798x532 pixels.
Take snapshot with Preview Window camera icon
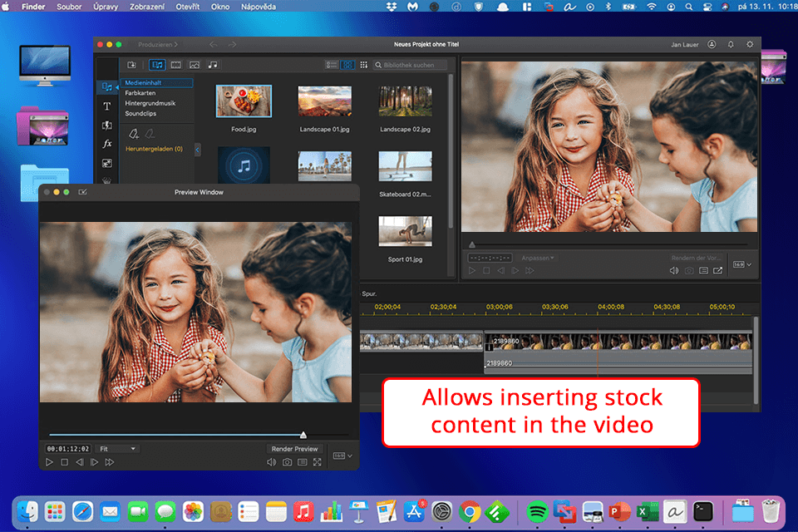(287, 462)
